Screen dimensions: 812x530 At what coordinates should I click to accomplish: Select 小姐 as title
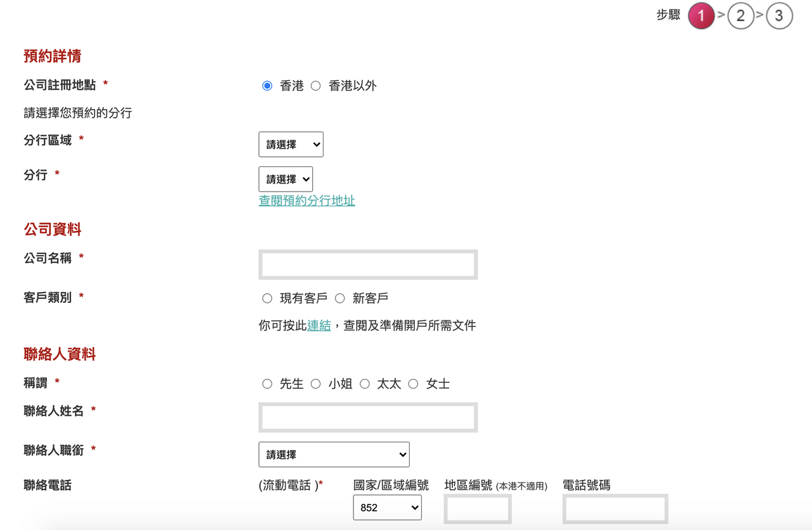316,384
